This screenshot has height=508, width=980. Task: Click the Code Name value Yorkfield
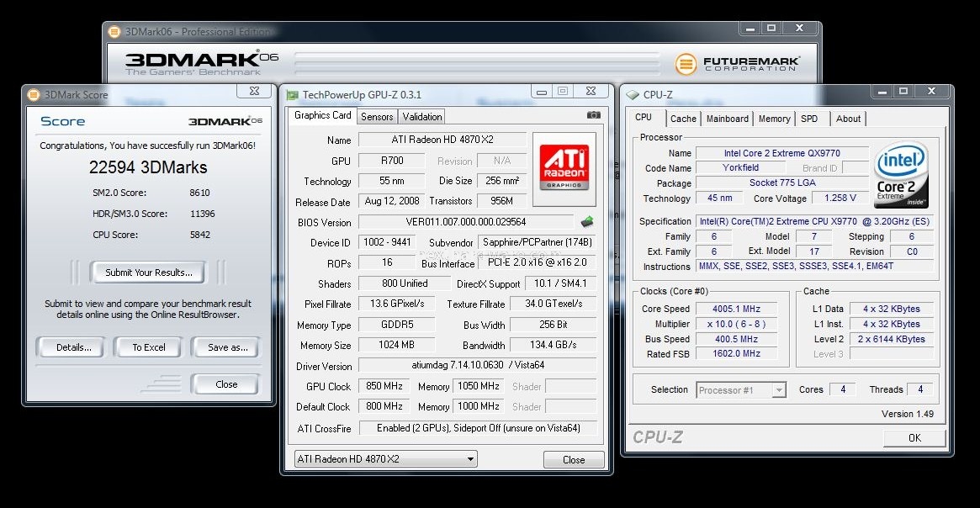pos(740,167)
